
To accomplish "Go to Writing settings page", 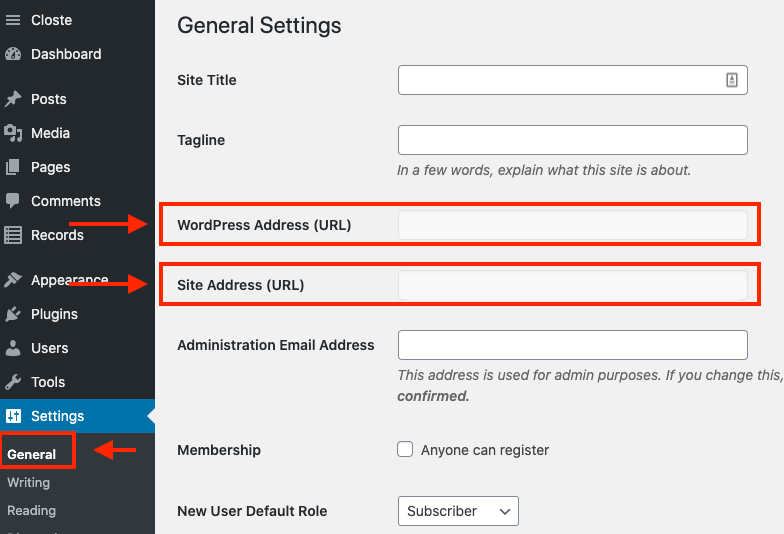I will (29, 482).
